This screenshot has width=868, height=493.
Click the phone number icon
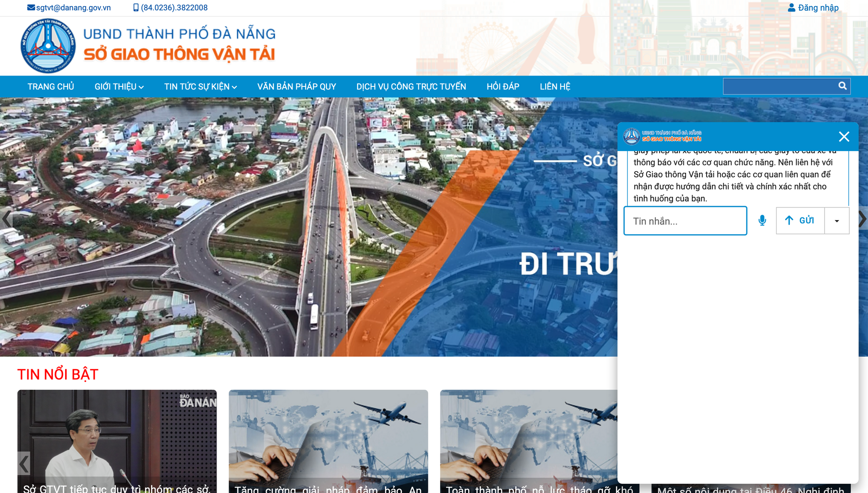click(136, 7)
